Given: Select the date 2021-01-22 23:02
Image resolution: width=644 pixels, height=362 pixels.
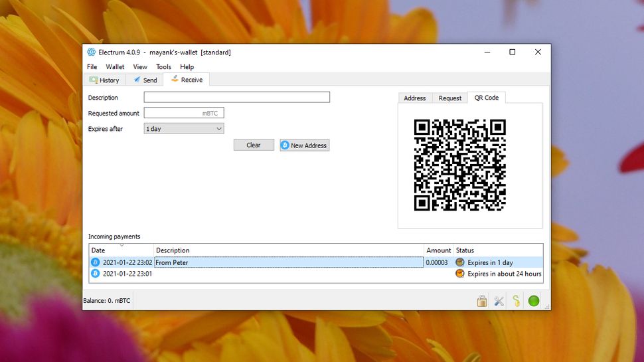Looking at the screenshot, I should pyautogui.click(x=127, y=262).
